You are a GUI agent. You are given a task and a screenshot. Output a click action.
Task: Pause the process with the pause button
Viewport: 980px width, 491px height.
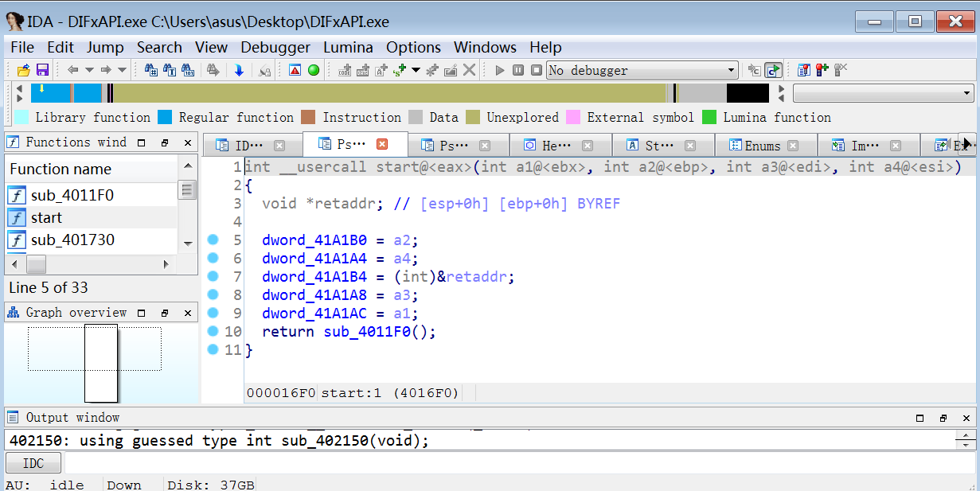click(x=518, y=70)
